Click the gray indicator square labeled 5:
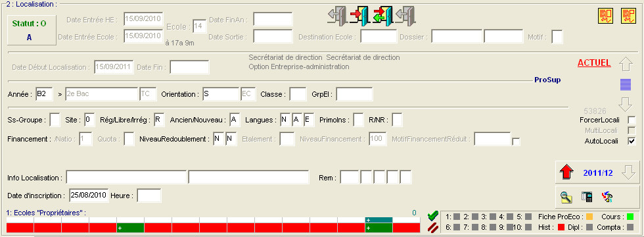Screen dimensions: 644x237 pos(529,217)
